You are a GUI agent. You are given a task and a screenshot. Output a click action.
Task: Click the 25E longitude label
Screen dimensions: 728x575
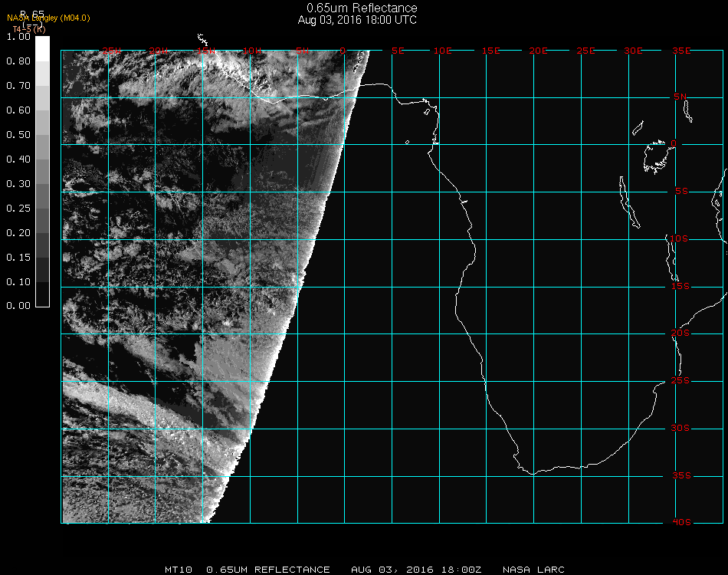tap(586, 51)
